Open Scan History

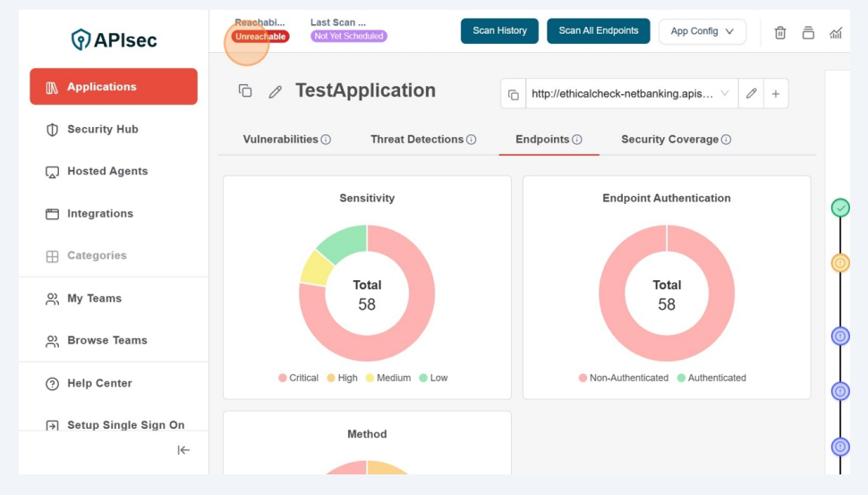(x=499, y=31)
